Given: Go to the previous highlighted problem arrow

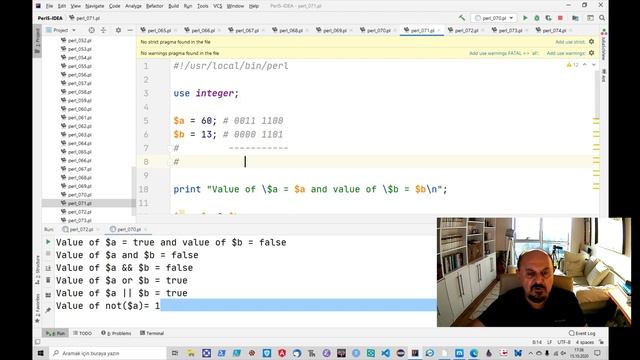Looking at the screenshot, I should pyautogui.click(x=584, y=65).
